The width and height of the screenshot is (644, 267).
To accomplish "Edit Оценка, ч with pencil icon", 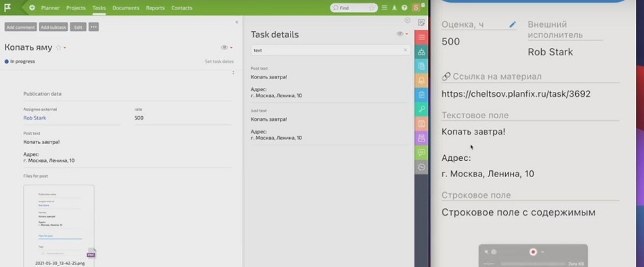I will click(512, 24).
